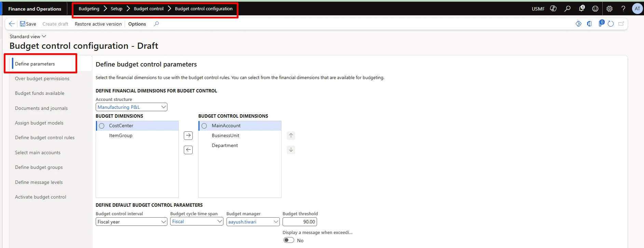
Task: Click the personalize diamond icon
Action: tap(578, 24)
